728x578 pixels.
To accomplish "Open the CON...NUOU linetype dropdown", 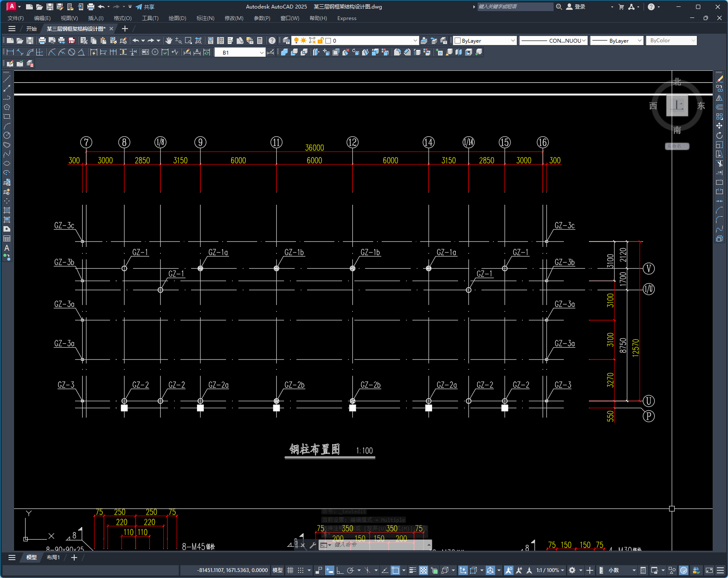I will [554, 41].
